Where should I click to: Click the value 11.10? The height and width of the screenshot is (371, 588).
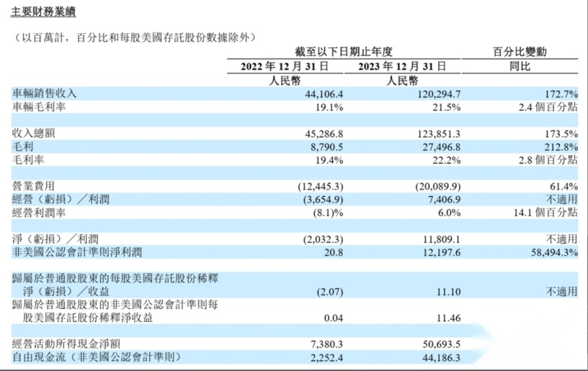(x=449, y=292)
